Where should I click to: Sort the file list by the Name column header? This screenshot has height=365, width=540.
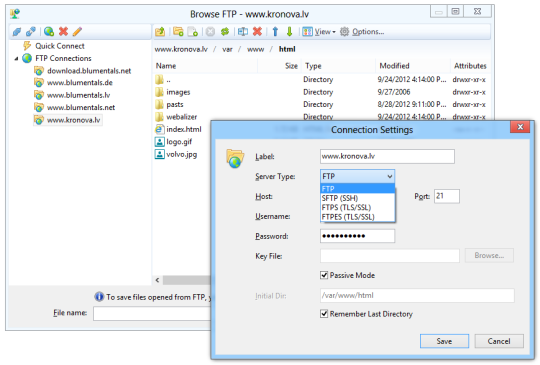205,66
